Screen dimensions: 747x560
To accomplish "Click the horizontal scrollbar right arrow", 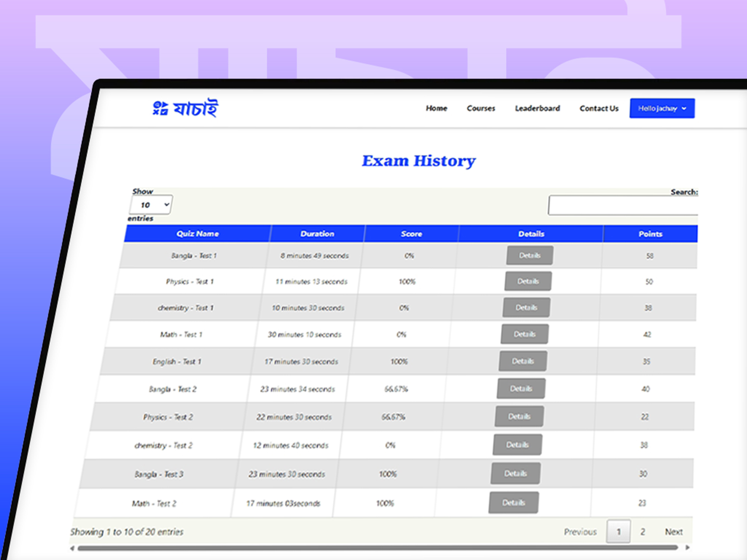I will (x=688, y=548).
